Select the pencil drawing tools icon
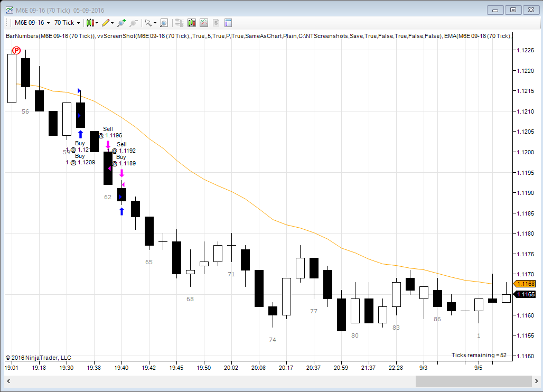This screenshot has width=543, height=392. pyautogui.click(x=106, y=23)
